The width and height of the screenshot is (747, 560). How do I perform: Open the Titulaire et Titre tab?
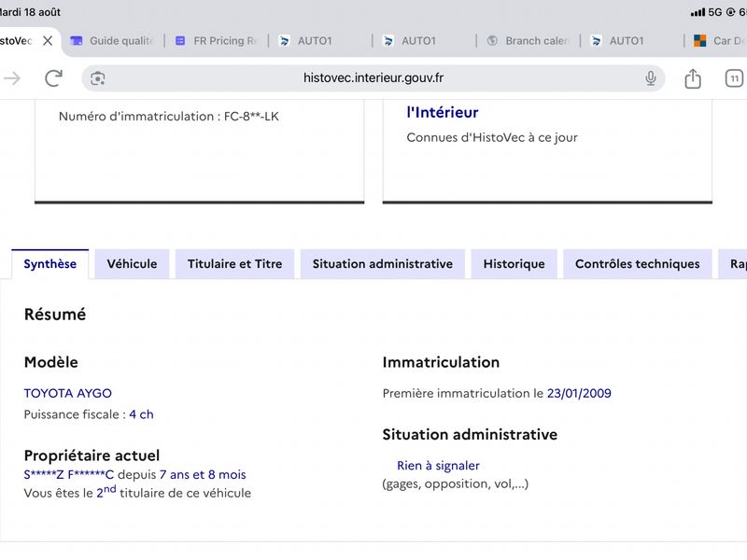tap(235, 264)
